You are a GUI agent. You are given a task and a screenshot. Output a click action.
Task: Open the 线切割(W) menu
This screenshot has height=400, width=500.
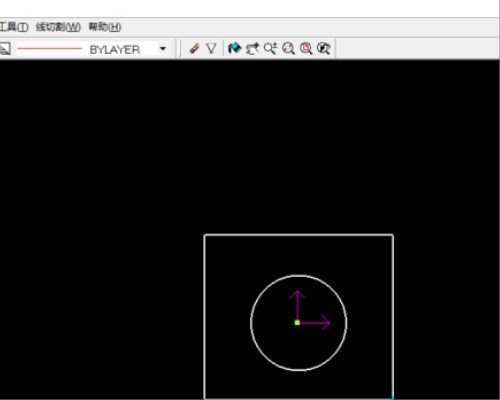tap(58, 27)
